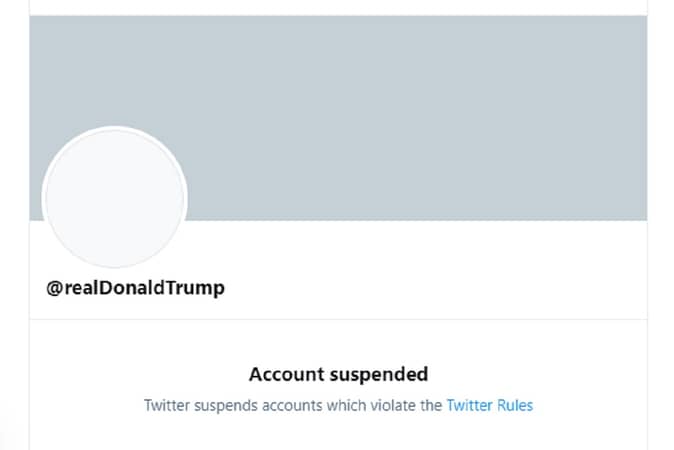Click the blank profile avatar circle
Screen dimensions: 674x450
[x=114, y=199]
